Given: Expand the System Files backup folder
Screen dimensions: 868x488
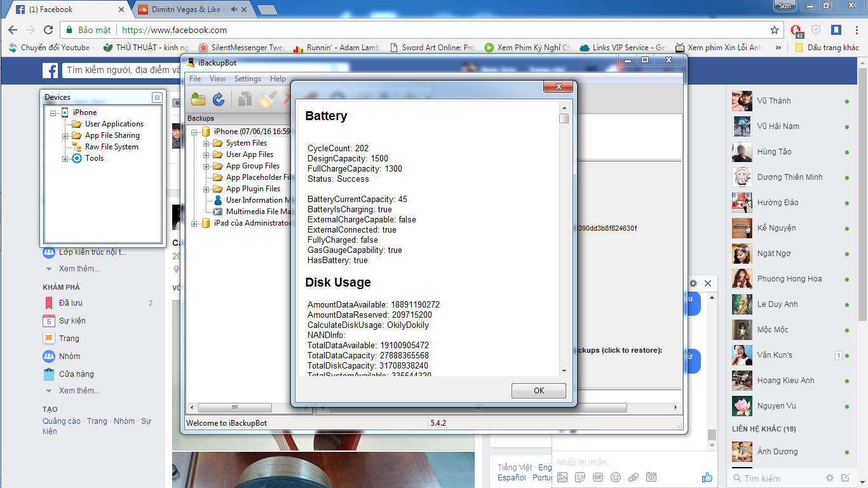Looking at the screenshot, I should click(207, 144).
